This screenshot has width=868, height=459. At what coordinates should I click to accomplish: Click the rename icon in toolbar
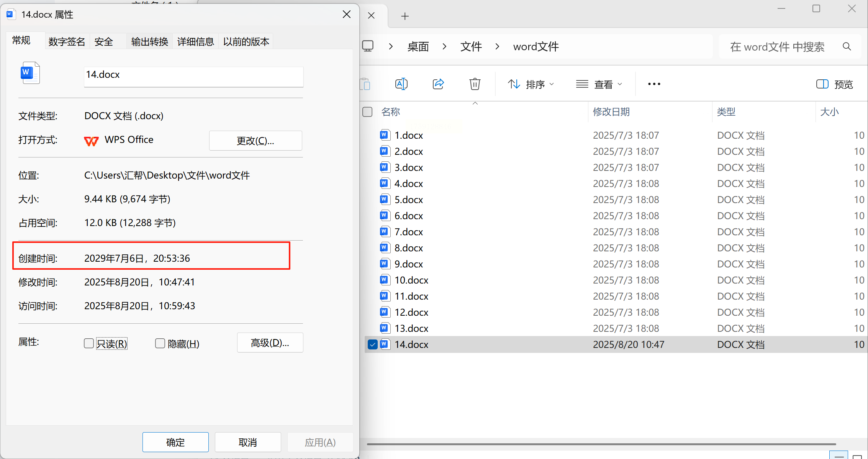click(x=401, y=84)
